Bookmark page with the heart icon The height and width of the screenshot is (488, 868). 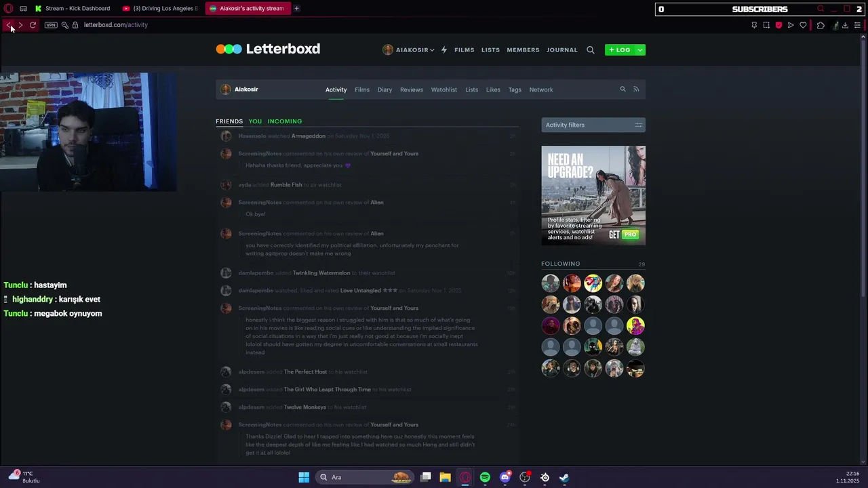[803, 25]
